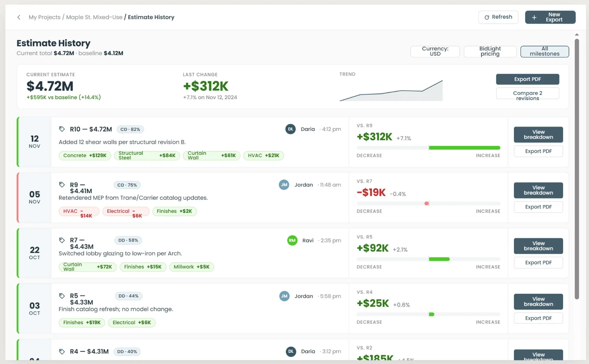Click the tag icon beside R7
The height and width of the screenshot is (364, 589).
click(62, 240)
